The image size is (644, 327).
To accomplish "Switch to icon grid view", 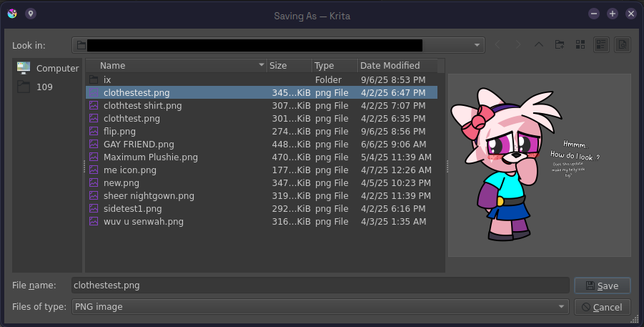I will tap(580, 45).
